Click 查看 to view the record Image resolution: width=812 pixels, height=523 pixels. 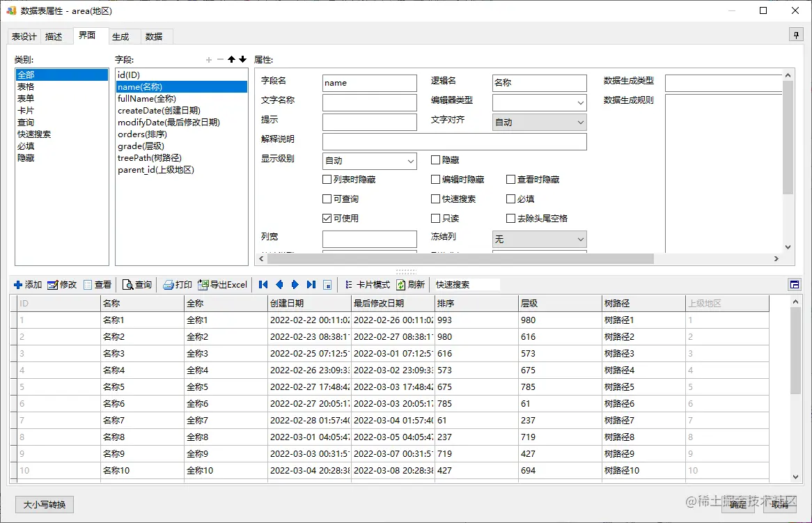pyautogui.click(x=98, y=285)
